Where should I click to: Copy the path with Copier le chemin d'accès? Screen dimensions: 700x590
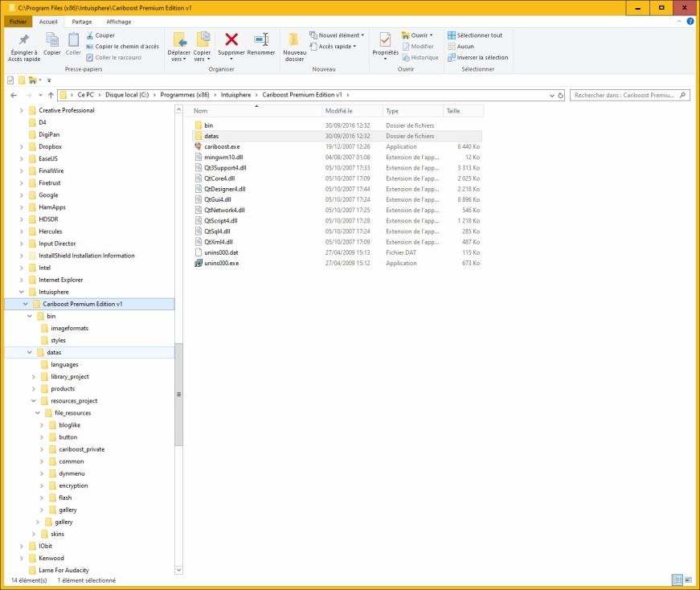(x=122, y=47)
